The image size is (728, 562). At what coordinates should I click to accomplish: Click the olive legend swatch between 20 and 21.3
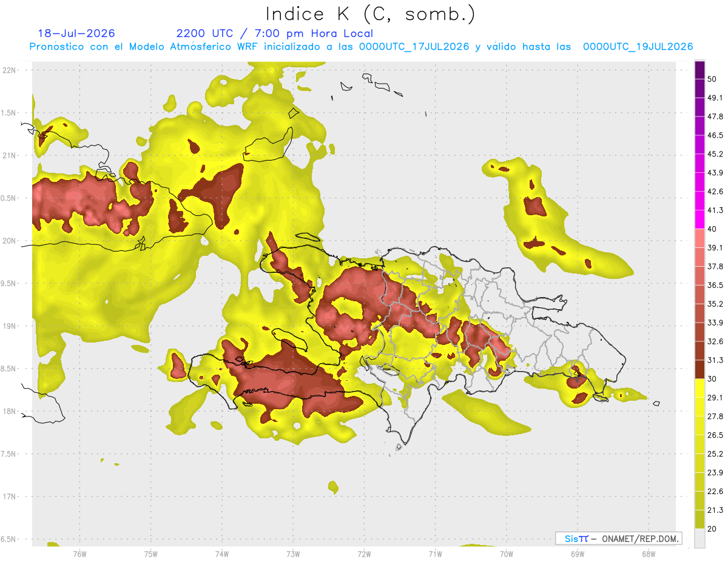coord(700,520)
